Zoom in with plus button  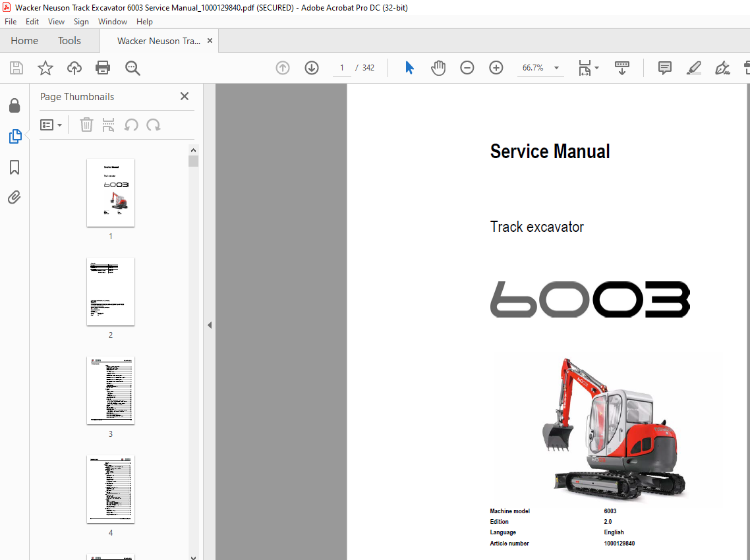[x=496, y=68]
